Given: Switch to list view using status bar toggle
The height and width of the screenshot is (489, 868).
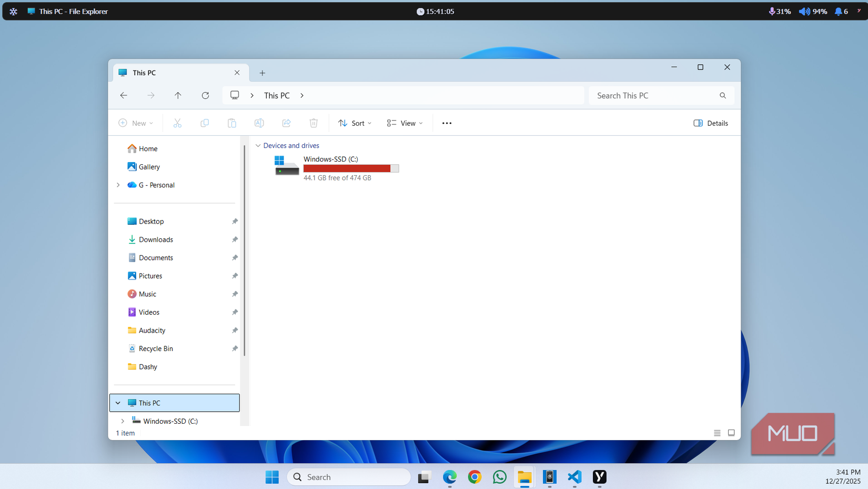Looking at the screenshot, I should tap(716, 433).
